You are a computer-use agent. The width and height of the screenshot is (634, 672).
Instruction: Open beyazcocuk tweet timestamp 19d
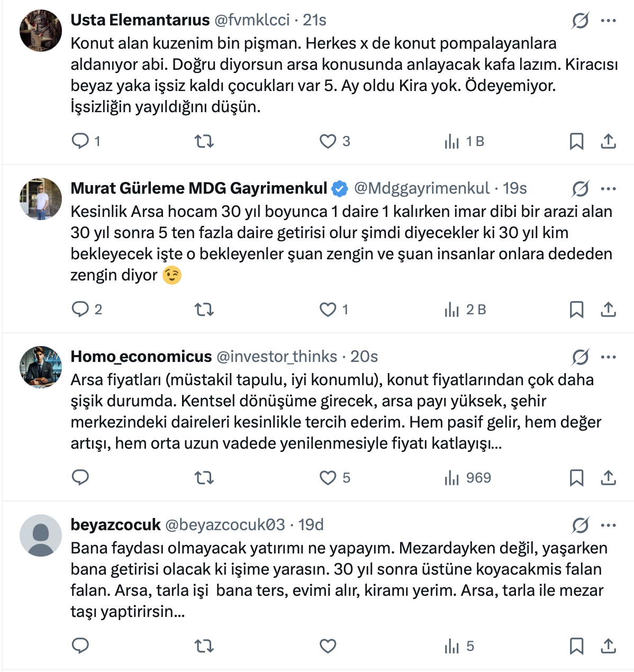pyautogui.click(x=311, y=525)
